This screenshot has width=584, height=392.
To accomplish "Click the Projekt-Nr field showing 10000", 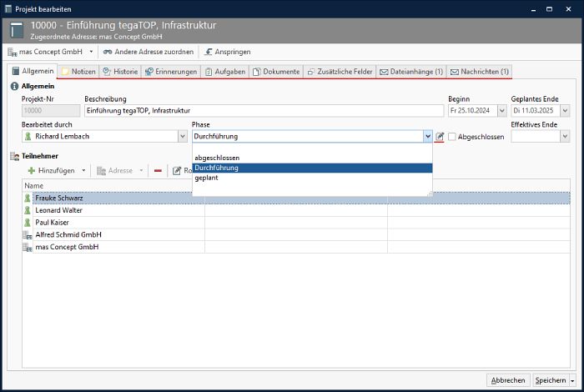I will click(51, 111).
